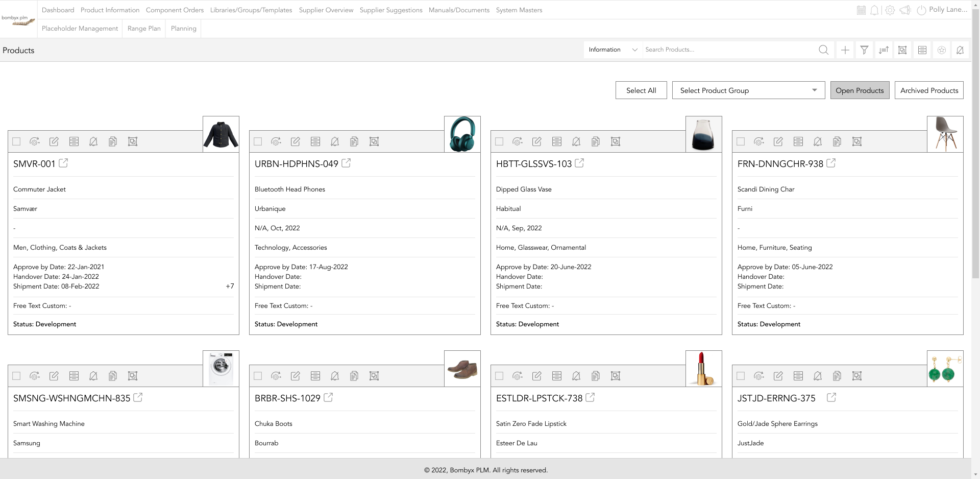Tick the HBTT-GLSSVS-103 card checkbox
Viewport: 980px width, 479px height.
click(x=499, y=141)
